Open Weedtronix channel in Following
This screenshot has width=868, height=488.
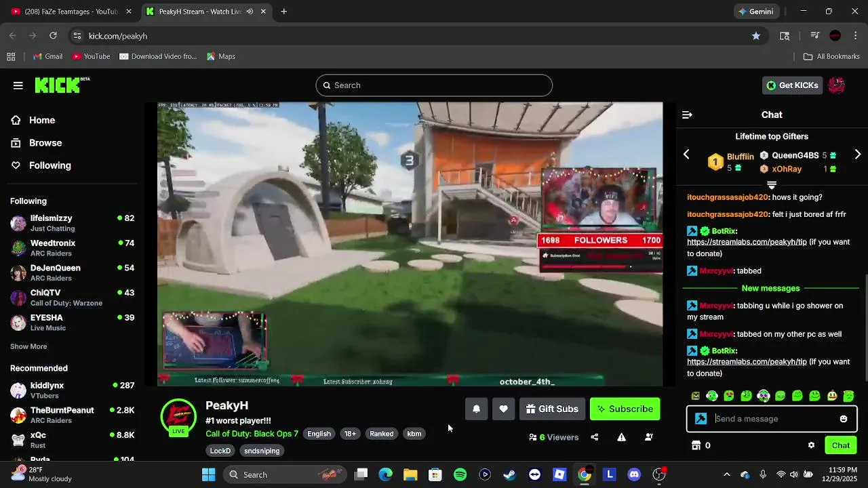point(72,248)
